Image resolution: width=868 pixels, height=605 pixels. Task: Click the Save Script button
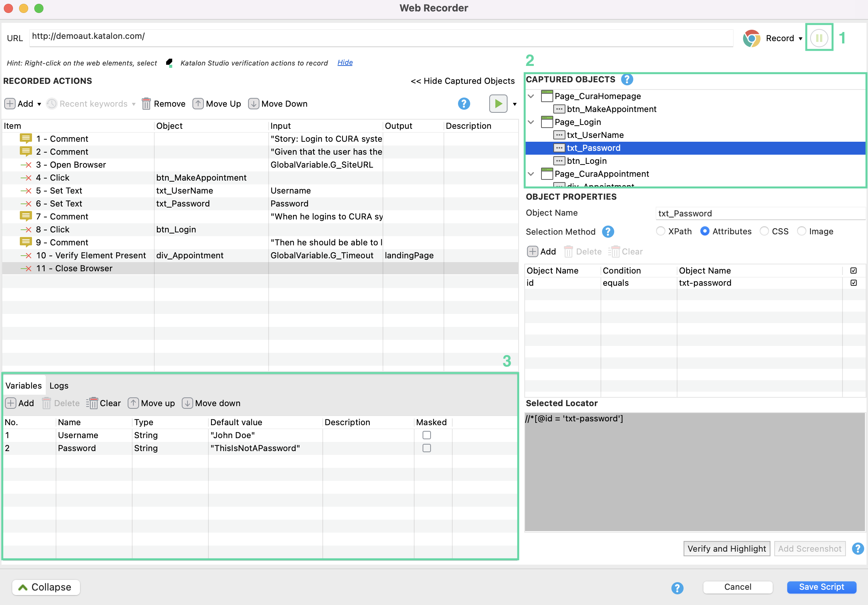point(821,587)
